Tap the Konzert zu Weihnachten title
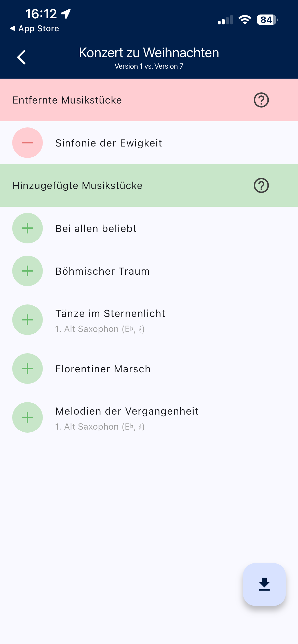The height and width of the screenshot is (644, 298). pos(149,53)
